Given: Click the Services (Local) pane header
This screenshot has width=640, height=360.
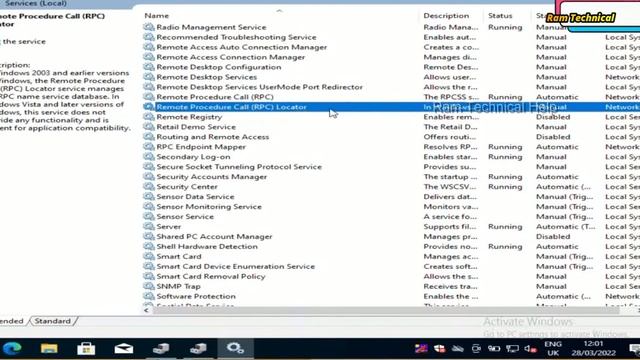Looking at the screenshot, I should click(x=36, y=3).
